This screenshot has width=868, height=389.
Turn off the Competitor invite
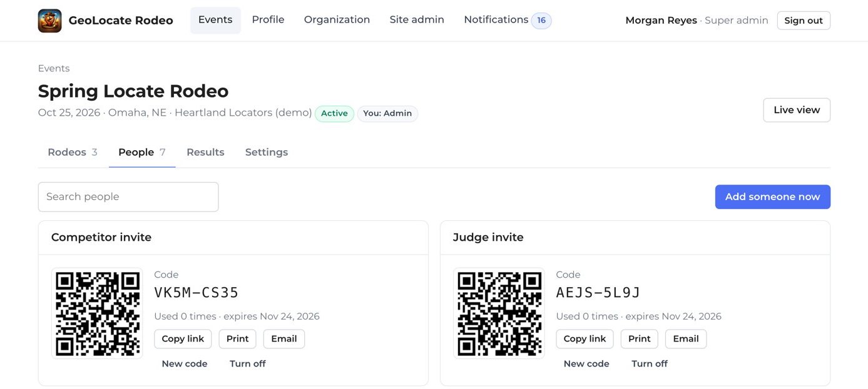(248, 364)
